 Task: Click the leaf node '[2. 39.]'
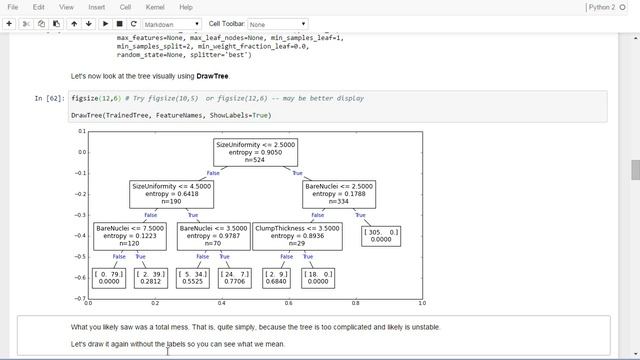click(151, 278)
